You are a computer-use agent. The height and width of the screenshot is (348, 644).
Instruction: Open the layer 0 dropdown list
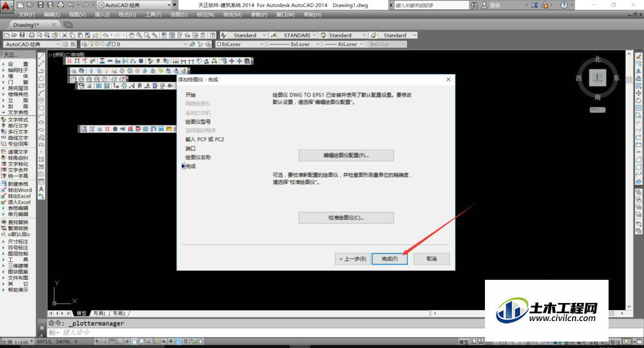[185, 44]
